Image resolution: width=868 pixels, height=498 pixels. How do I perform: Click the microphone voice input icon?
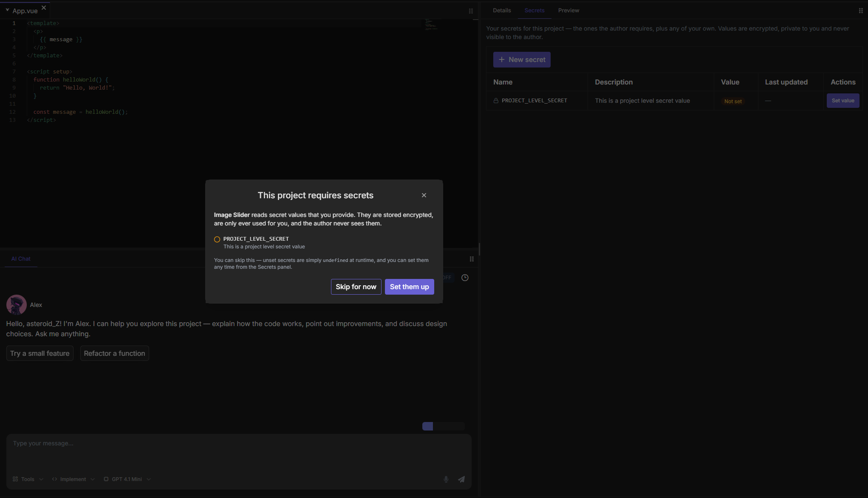pos(446,479)
